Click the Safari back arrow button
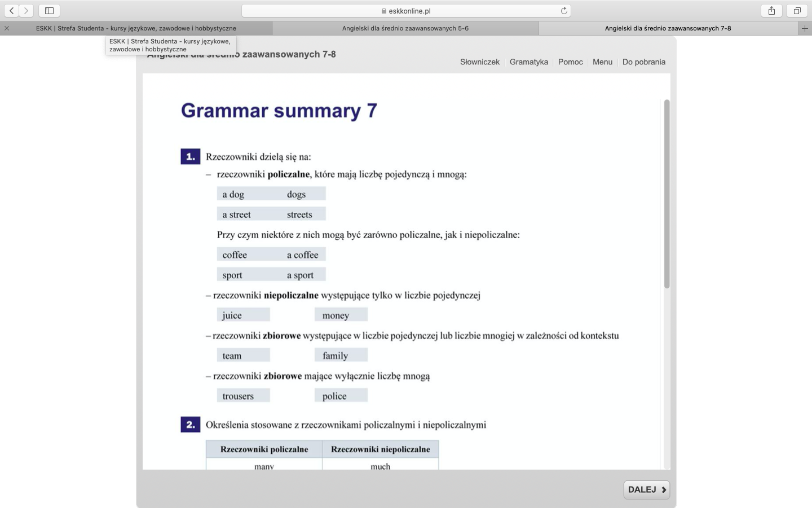Image resolution: width=812 pixels, height=508 pixels. [11, 11]
